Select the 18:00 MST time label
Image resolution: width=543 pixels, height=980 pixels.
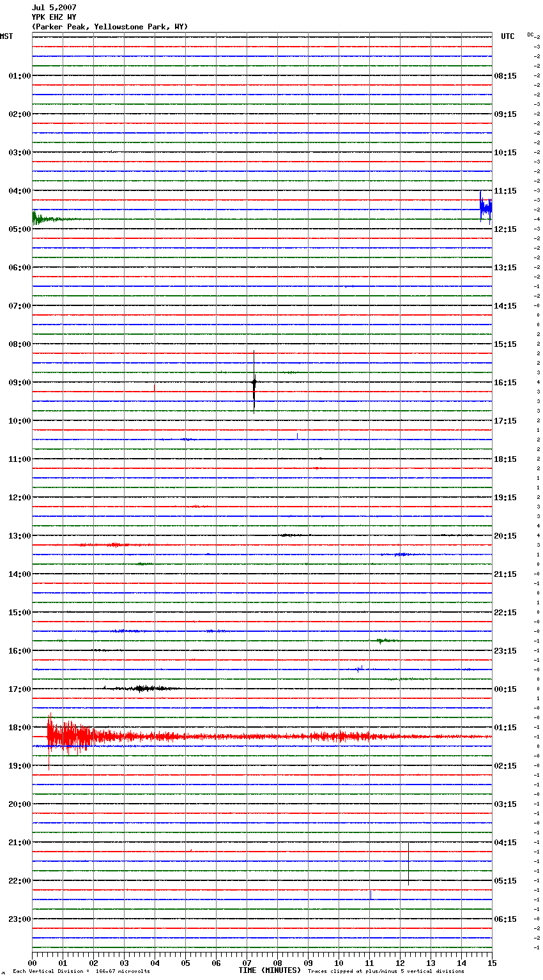coord(19,728)
